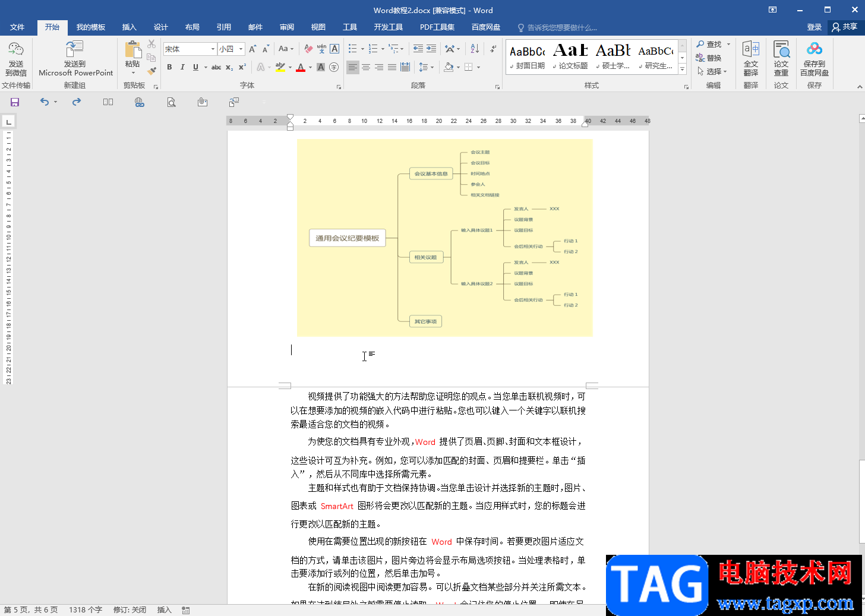
Task: Click the 共享 Share button
Action: [x=845, y=27]
